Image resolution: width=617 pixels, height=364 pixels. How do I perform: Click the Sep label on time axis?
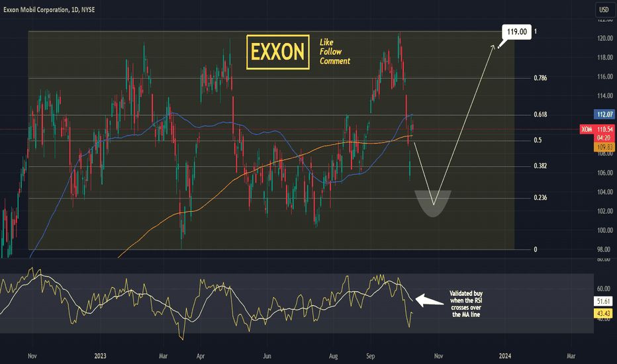370,356
